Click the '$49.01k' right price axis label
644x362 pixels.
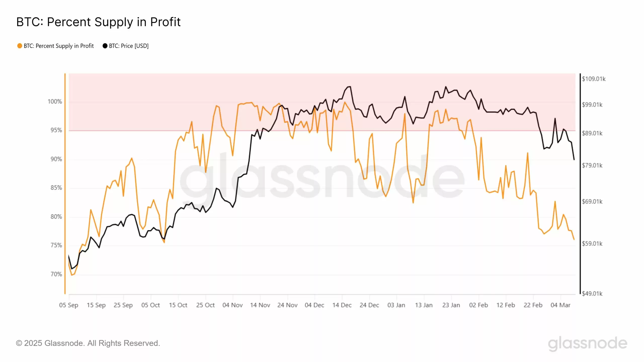click(592, 294)
